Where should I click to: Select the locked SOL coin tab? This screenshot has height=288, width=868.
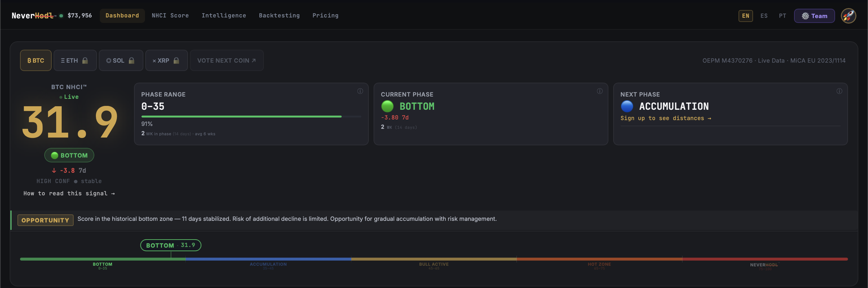pos(121,60)
